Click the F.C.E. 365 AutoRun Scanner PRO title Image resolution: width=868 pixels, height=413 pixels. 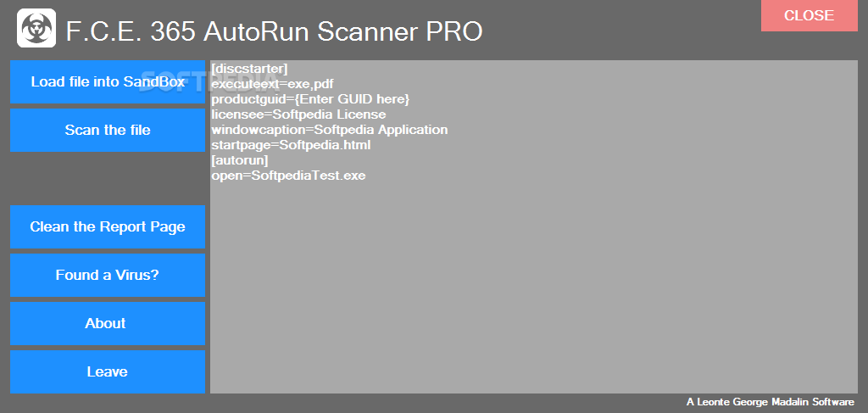coord(275,31)
